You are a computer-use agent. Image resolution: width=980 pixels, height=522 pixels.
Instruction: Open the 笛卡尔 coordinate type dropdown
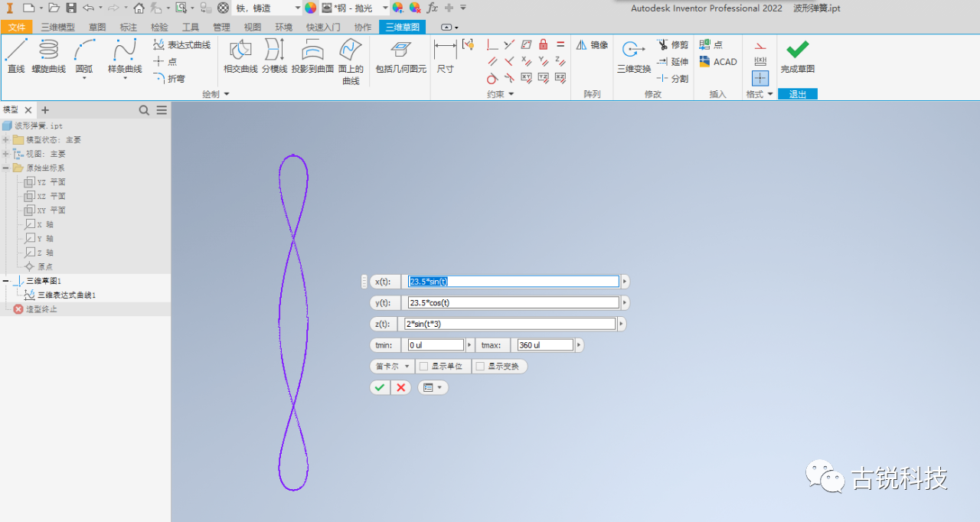392,367
